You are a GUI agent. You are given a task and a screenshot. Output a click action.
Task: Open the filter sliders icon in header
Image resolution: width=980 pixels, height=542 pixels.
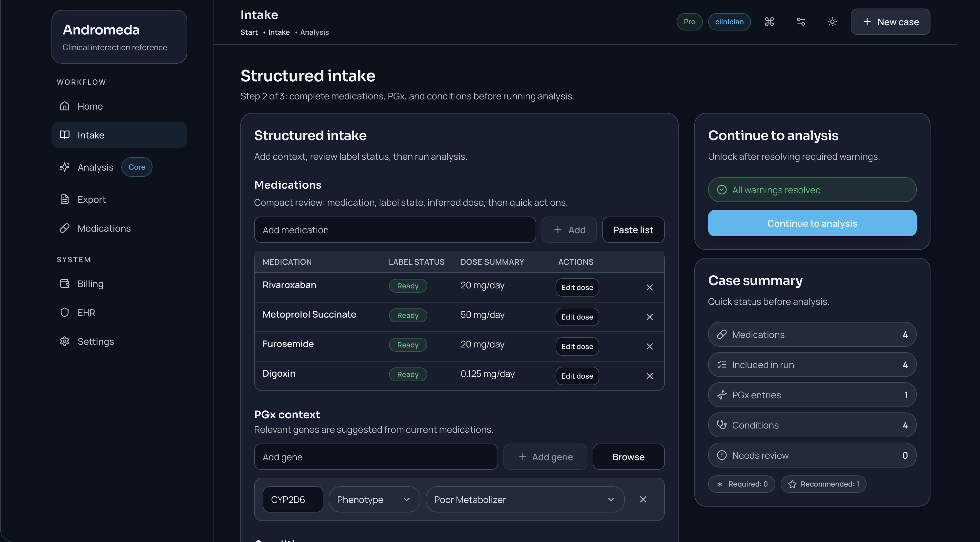(x=801, y=22)
